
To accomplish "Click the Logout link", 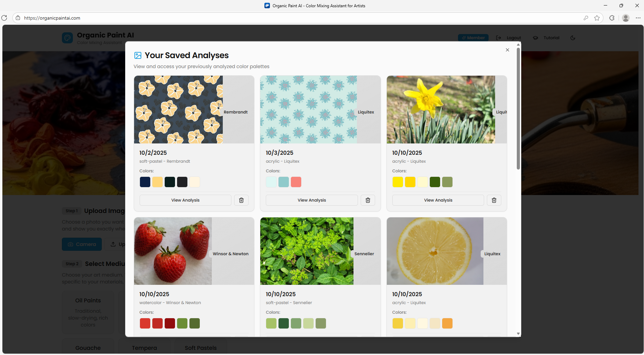I will (x=514, y=38).
